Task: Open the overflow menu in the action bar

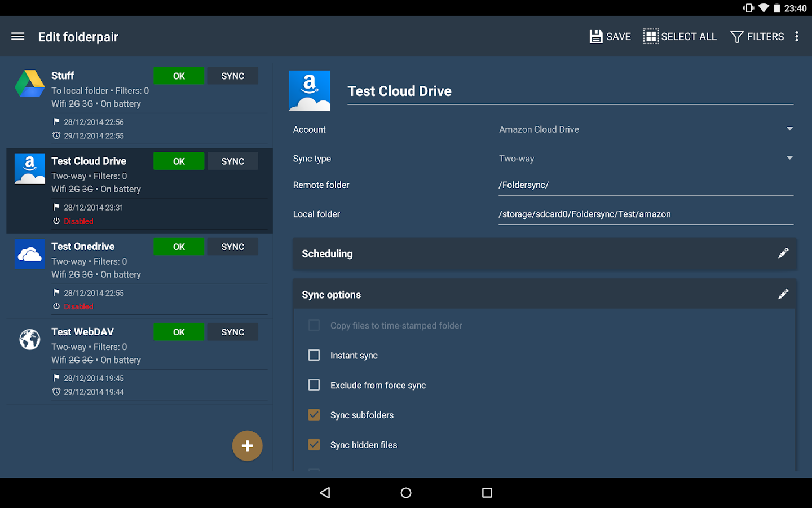Action: pyautogui.click(x=796, y=36)
